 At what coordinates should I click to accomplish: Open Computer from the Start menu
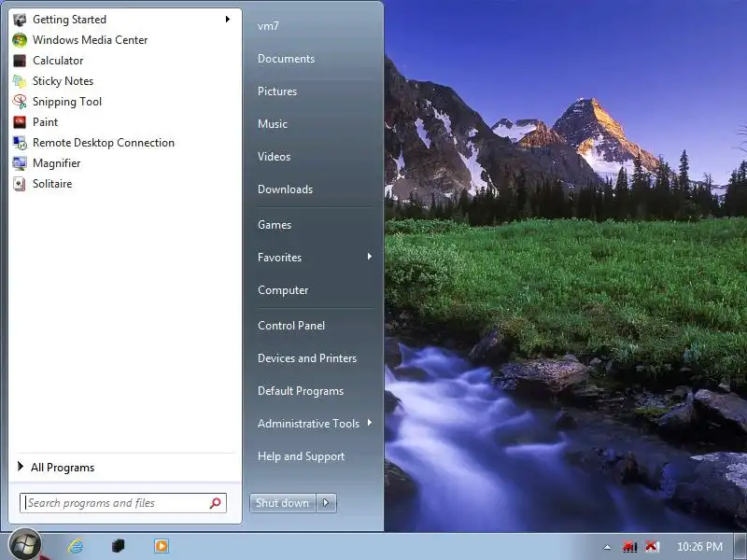(283, 290)
